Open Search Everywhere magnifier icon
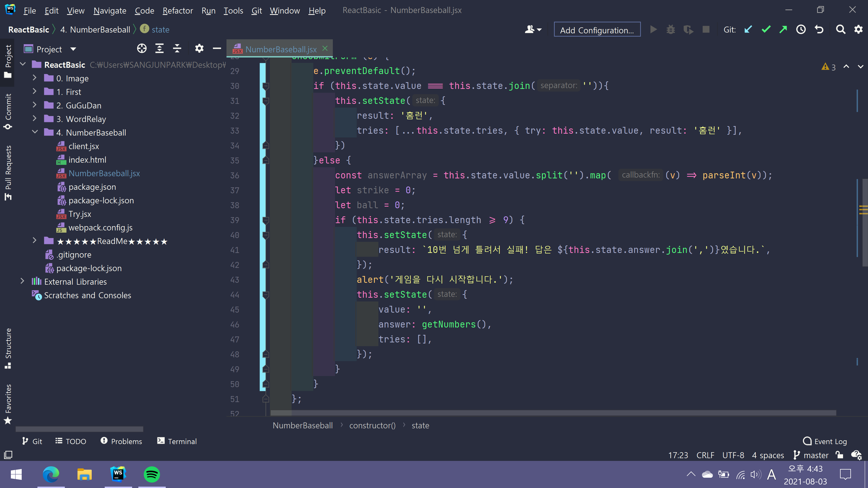The height and width of the screenshot is (488, 868). (841, 30)
